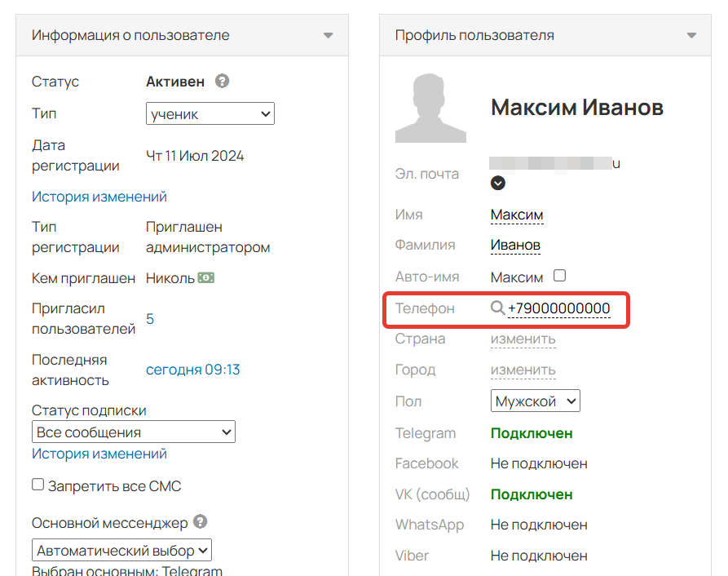
Task: Expand email details via the black chevron button
Action: (497, 183)
